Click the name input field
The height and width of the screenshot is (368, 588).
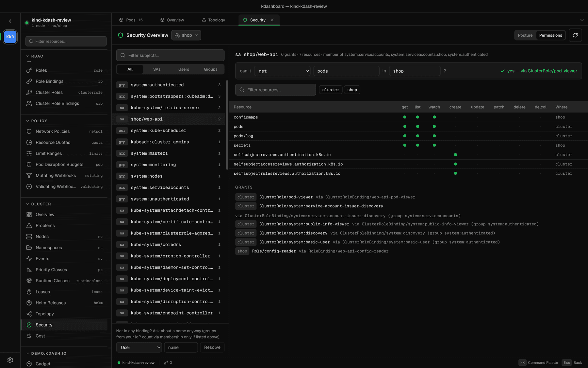[x=181, y=347]
